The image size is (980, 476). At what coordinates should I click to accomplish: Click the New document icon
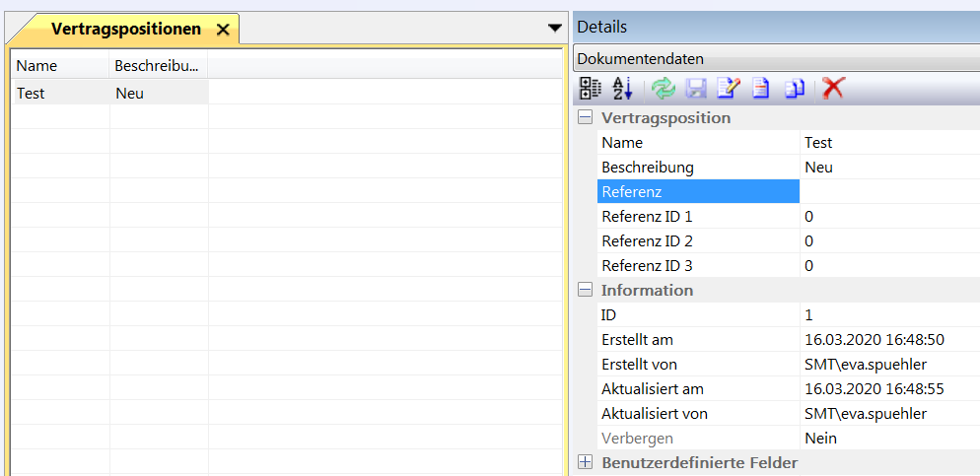[x=760, y=89]
